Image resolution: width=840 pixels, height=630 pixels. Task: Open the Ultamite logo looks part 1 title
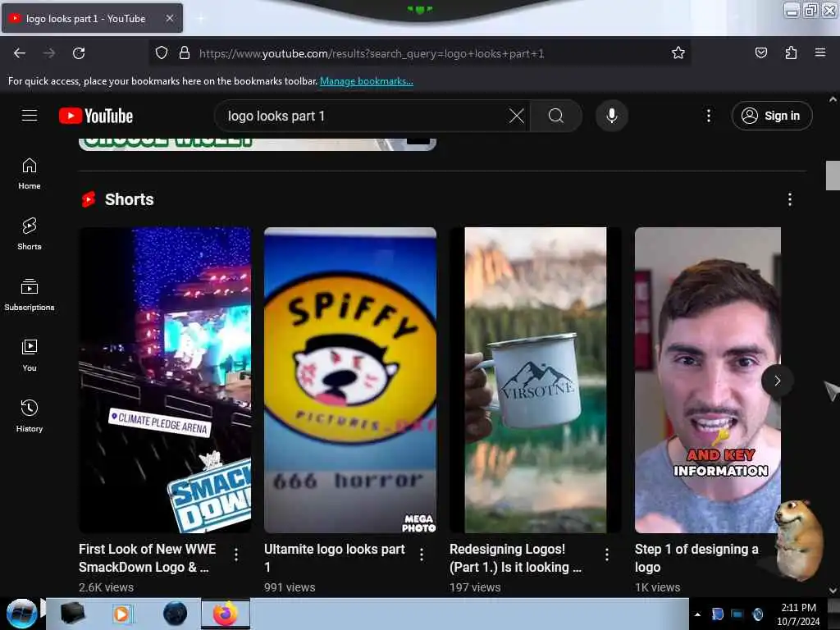pyautogui.click(x=335, y=558)
